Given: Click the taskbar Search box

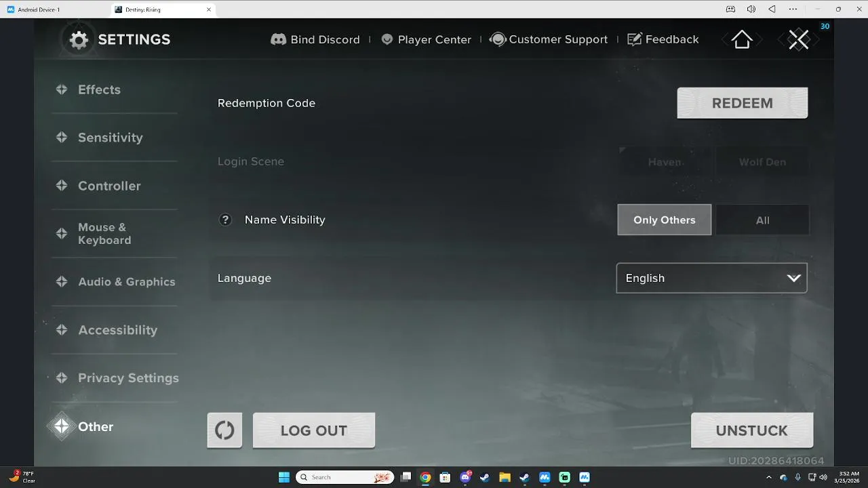Looking at the screenshot, I should (344, 477).
